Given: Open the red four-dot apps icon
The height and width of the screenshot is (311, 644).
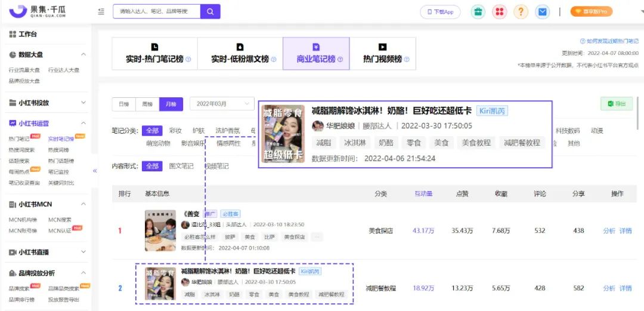Looking at the screenshot, I should click(x=500, y=11).
